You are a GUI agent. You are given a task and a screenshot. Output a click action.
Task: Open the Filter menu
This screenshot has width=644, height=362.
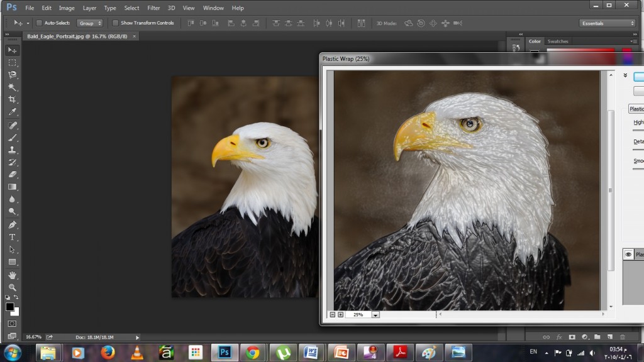pos(153,8)
